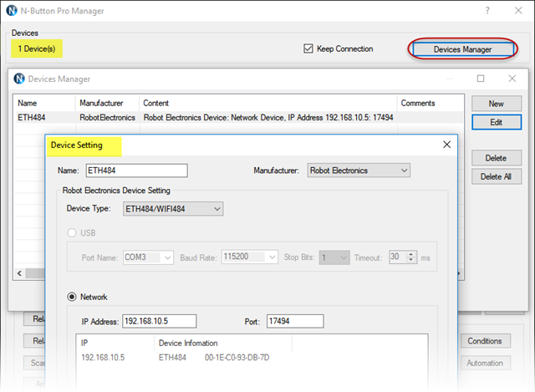Close the Device Setting dialog
The width and height of the screenshot is (535, 392).
[446, 145]
